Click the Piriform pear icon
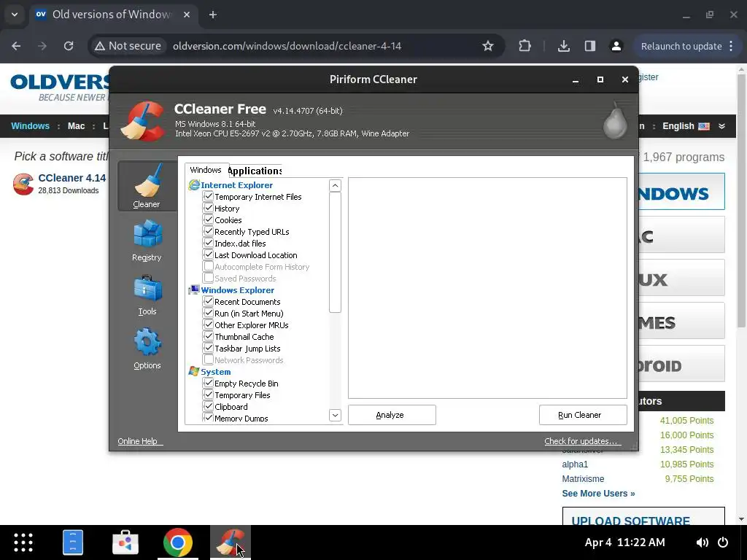The width and height of the screenshot is (747, 560). [x=615, y=120]
